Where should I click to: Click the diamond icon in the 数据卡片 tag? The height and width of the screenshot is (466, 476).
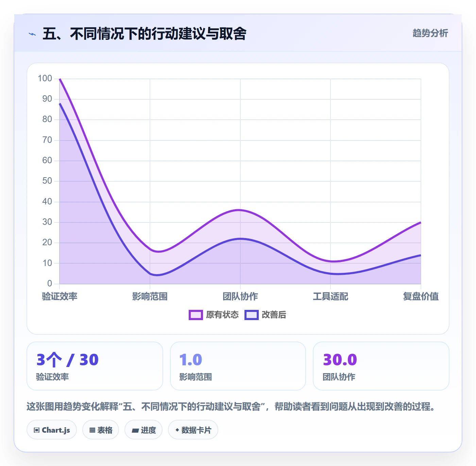tap(177, 430)
